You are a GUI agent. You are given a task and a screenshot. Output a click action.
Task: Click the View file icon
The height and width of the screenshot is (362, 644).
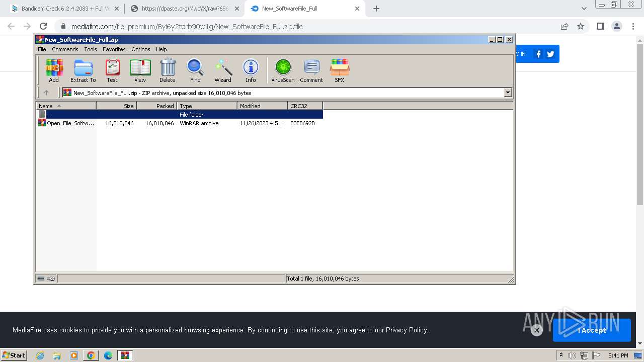(140, 70)
